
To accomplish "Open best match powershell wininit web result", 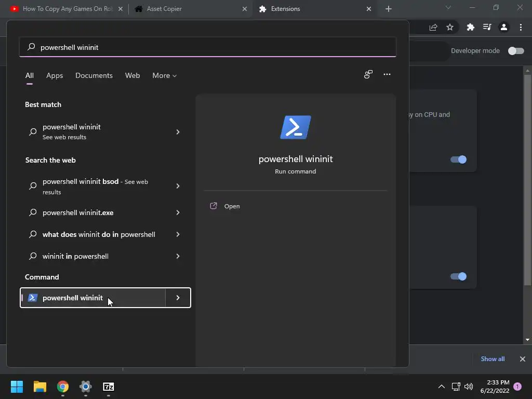I will point(93,131).
